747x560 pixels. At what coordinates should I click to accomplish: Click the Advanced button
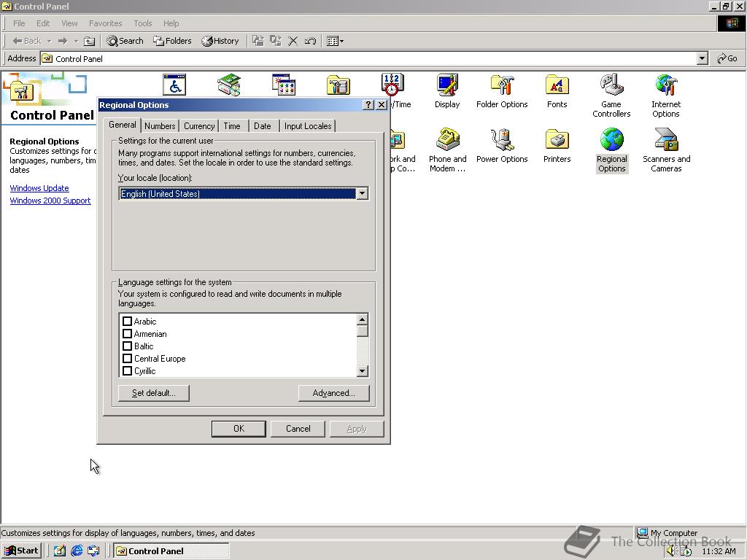pos(333,392)
